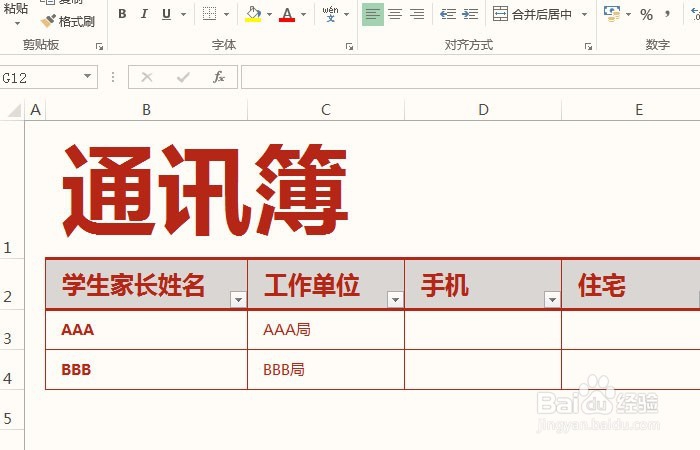Open 字体 dialog launcher

(349, 46)
